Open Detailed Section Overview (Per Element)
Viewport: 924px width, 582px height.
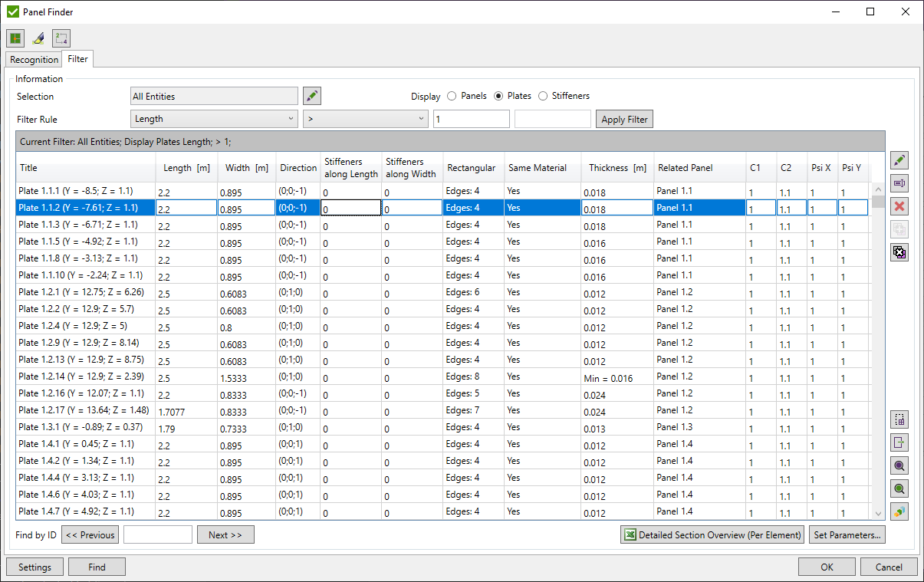pyautogui.click(x=712, y=535)
